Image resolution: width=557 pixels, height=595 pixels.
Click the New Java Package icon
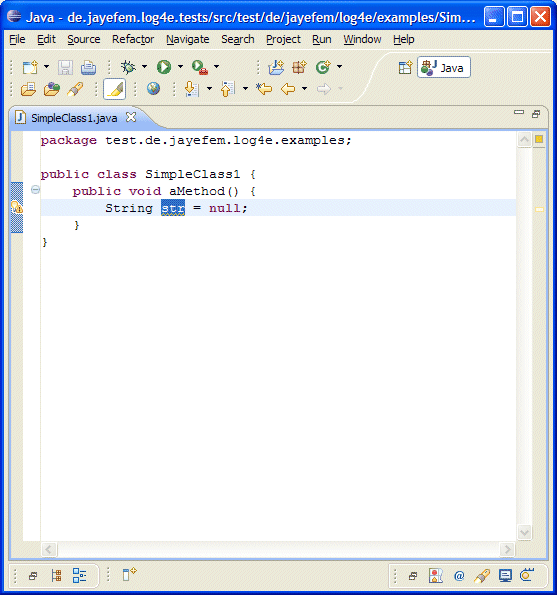pyautogui.click(x=299, y=68)
